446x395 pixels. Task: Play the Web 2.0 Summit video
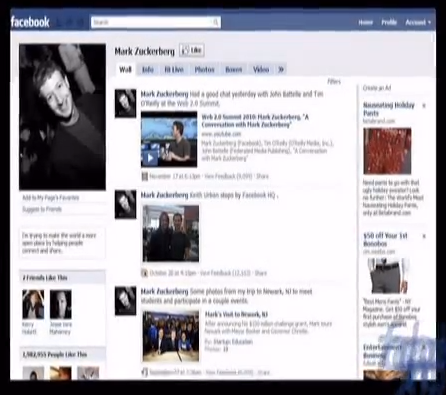[x=150, y=158]
